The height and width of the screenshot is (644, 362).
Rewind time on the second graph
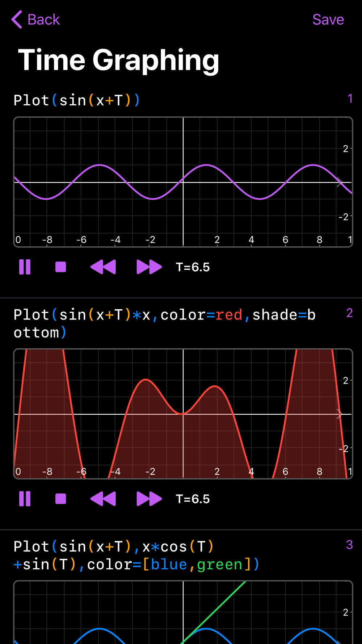103,499
